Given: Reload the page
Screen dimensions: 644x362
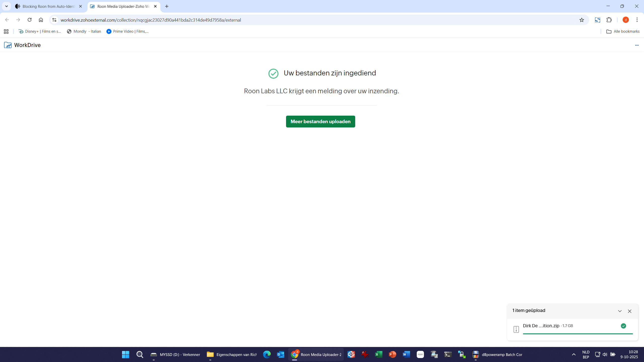Looking at the screenshot, I should pyautogui.click(x=29, y=20).
